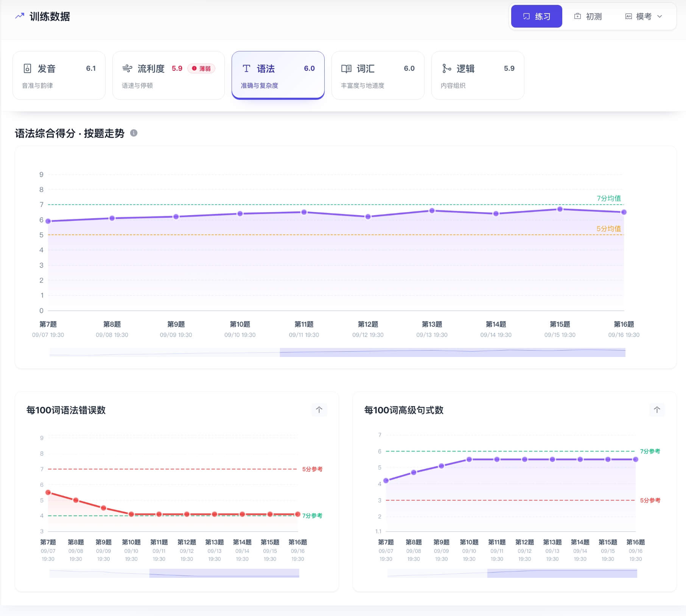The height and width of the screenshot is (616, 686).
Task: Click the chevron next to 模考
Action: (x=660, y=16)
